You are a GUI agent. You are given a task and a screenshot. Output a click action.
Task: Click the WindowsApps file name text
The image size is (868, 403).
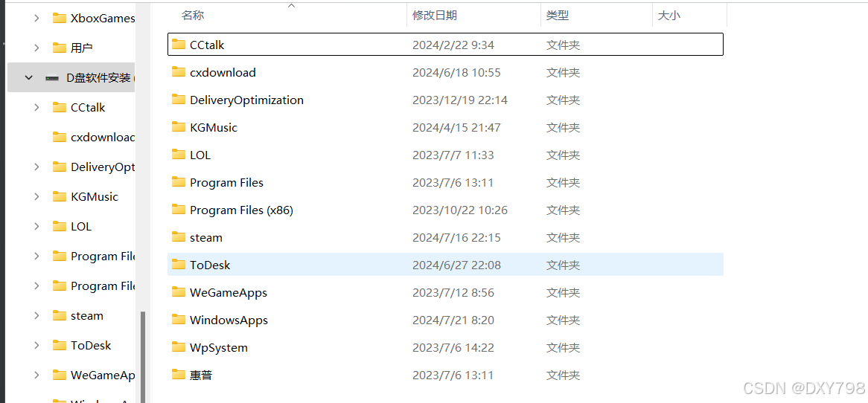click(x=229, y=320)
